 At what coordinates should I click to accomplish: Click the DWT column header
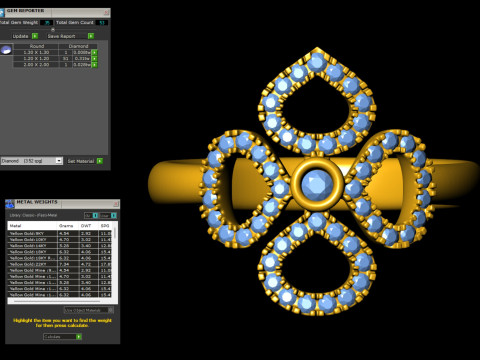pyautogui.click(x=89, y=226)
